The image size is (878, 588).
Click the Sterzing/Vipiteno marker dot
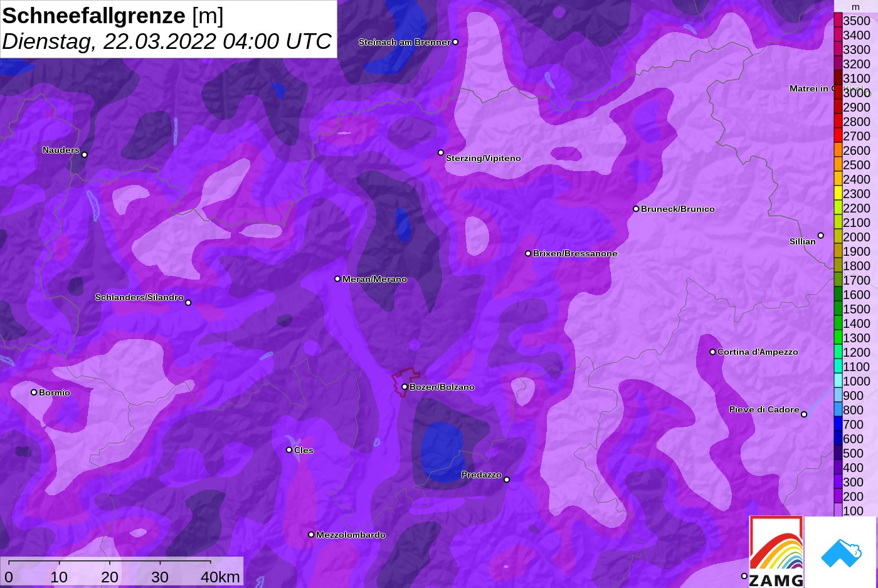(441, 152)
